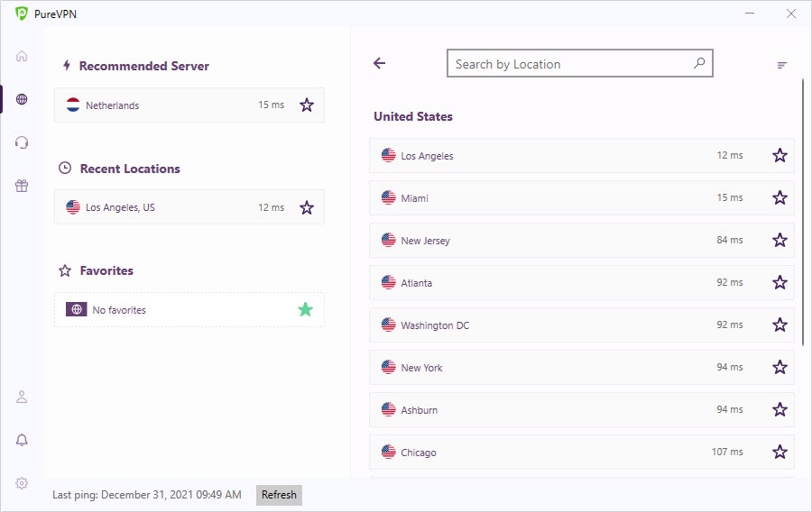Viewport: 812px width, 512px height.
Task: Click the Netherlands flag icon
Action: coord(73,105)
